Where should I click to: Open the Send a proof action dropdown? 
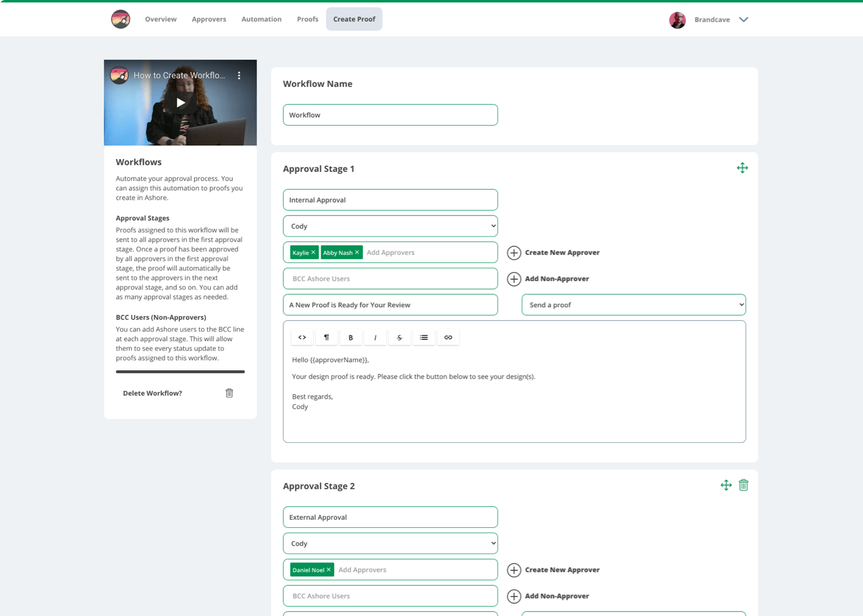[x=634, y=304]
